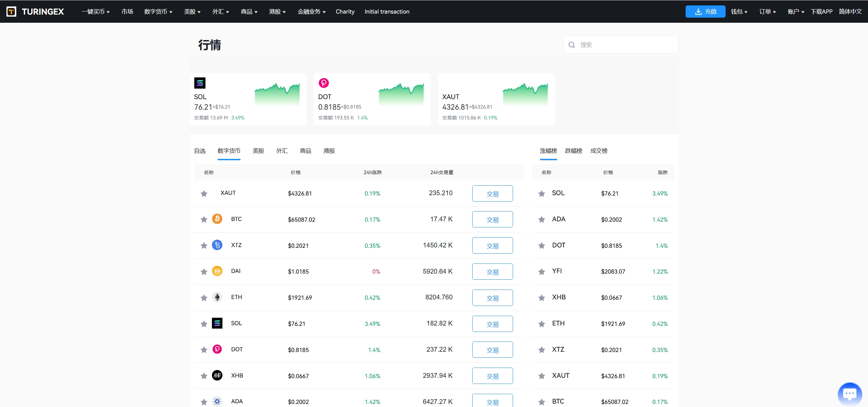Open the 美股 nav dropdown
This screenshot has height=407, width=868.
pyautogui.click(x=192, y=12)
